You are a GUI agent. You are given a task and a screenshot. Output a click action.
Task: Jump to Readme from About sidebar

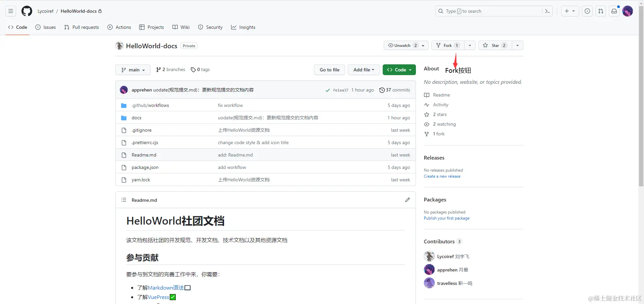point(437,95)
